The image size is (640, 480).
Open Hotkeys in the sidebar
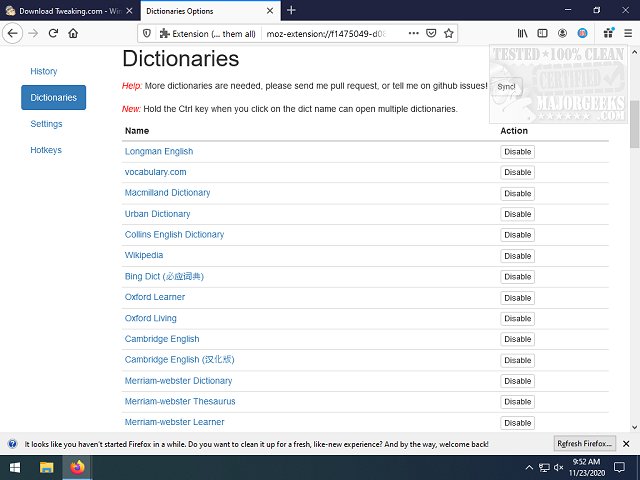(x=46, y=150)
